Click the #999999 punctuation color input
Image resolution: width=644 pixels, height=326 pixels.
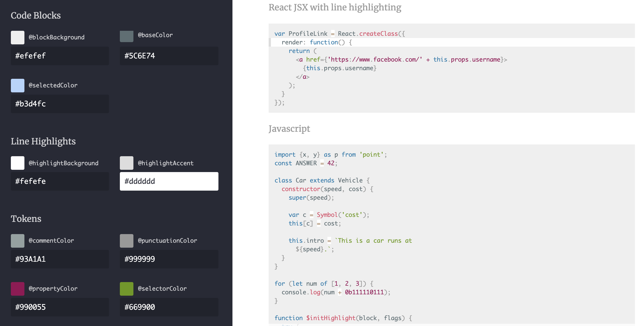[x=169, y=259]
